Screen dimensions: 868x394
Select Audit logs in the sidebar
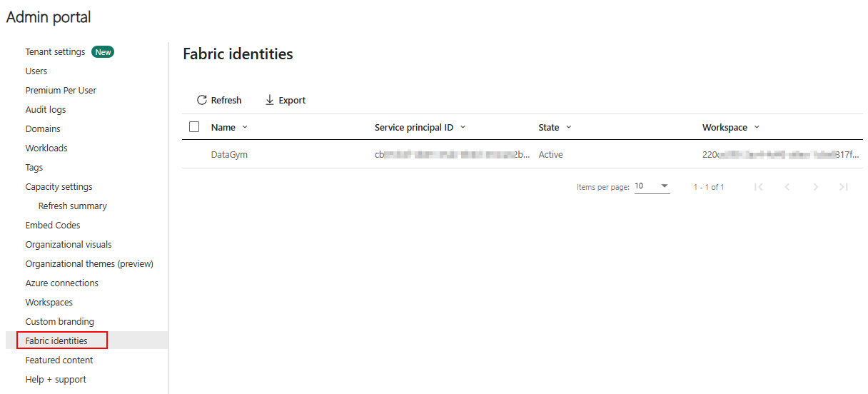pos(46,110)
